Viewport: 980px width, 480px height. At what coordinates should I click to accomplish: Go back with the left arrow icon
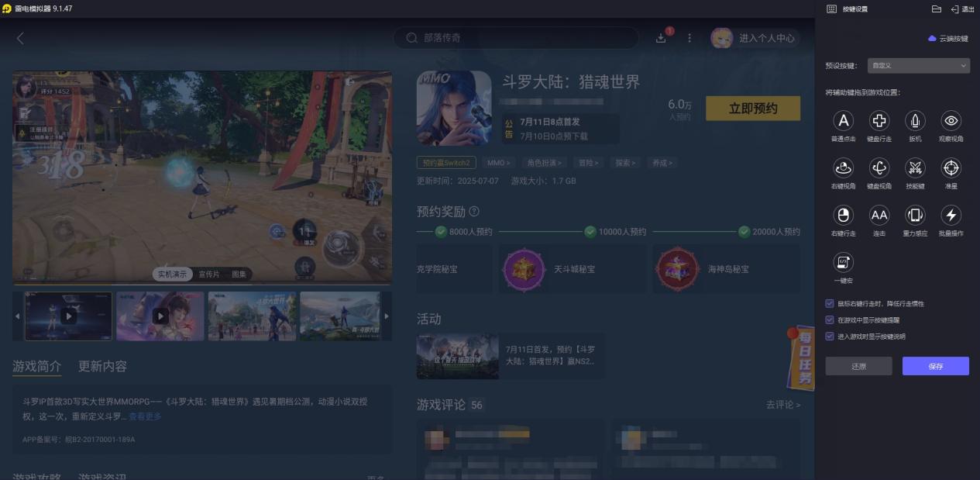[x=20, y=38]
